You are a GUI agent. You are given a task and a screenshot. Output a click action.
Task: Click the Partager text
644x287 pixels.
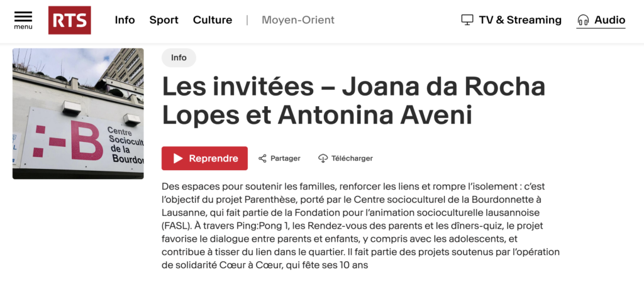coord(286,158)
